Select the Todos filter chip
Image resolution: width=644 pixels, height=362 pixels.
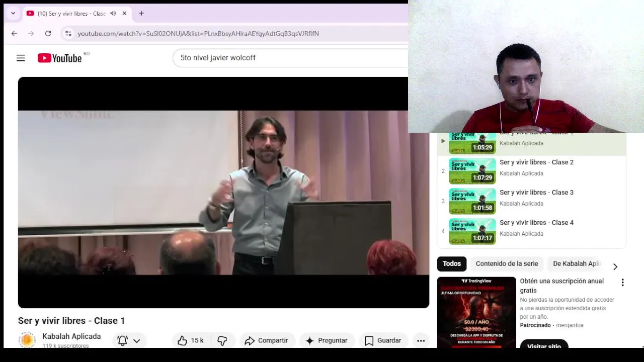(452, 263)
